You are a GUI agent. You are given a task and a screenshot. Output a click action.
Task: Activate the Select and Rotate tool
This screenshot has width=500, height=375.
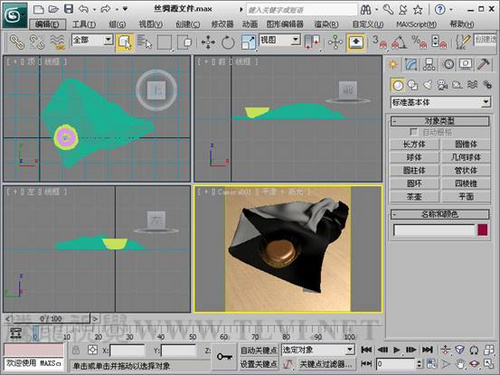228,43
